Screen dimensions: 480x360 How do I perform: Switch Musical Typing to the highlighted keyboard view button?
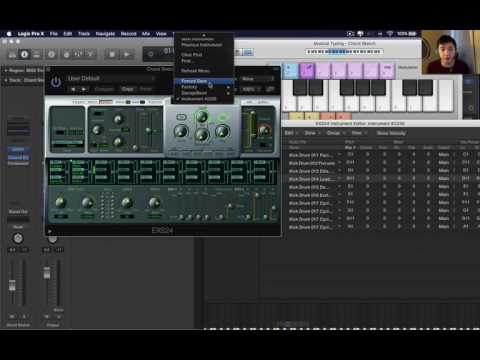coord(248,52)
